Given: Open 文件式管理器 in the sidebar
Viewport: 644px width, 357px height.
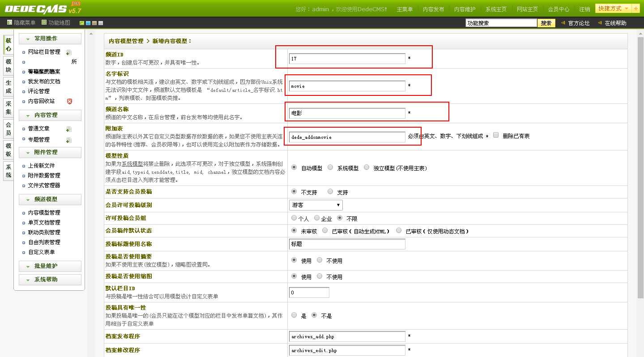Looking at the screenshot, I should 44,185.
